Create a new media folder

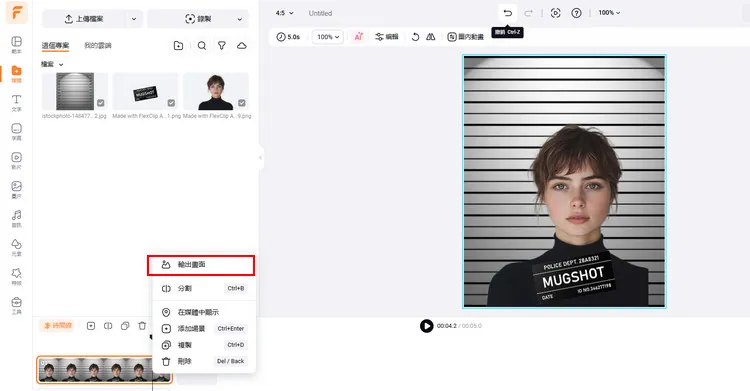click(x=178, y=45)
